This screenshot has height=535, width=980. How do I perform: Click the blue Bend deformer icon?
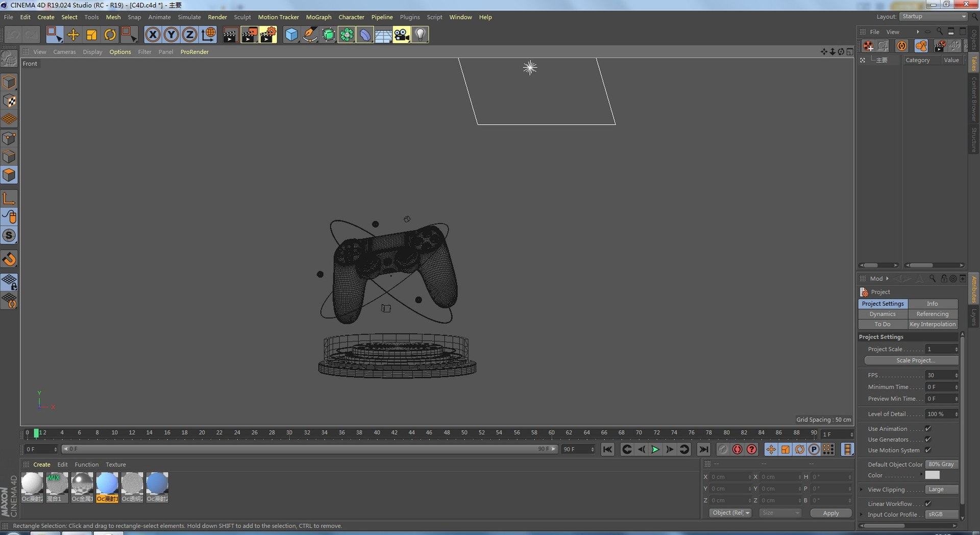365,35
